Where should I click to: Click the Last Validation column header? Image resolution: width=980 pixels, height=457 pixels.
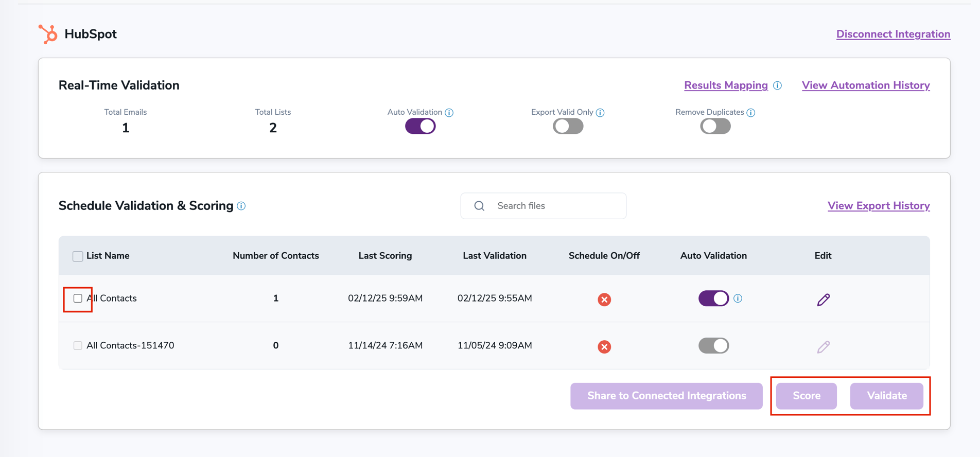[495, 256]
